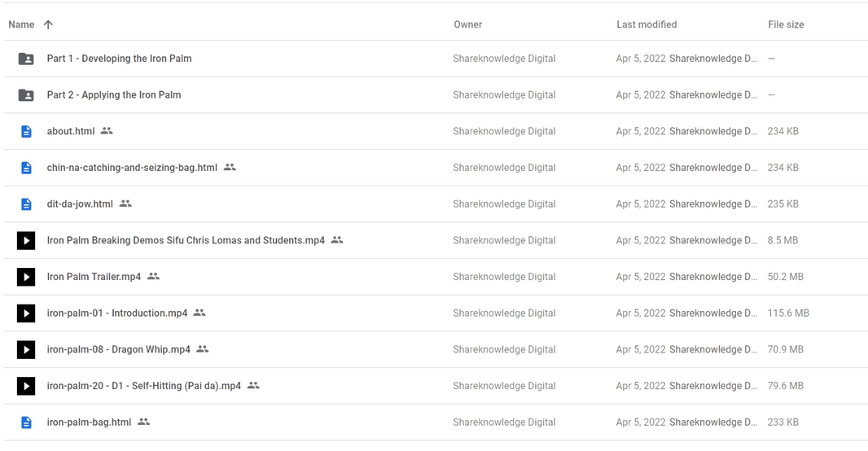Select iron-palm-20 - D1 - Self-Hitting (Pai da).mp4
The height and width of the screenshot is (451, 868).
pyautogui.click(x=436, y=386)
